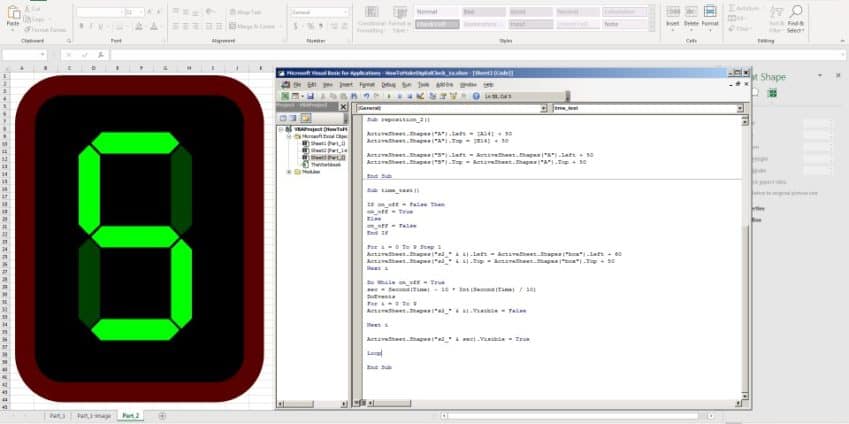Open the Insert menu in VBA editor
Screen dimensions: 849x424
coord(346,85)
